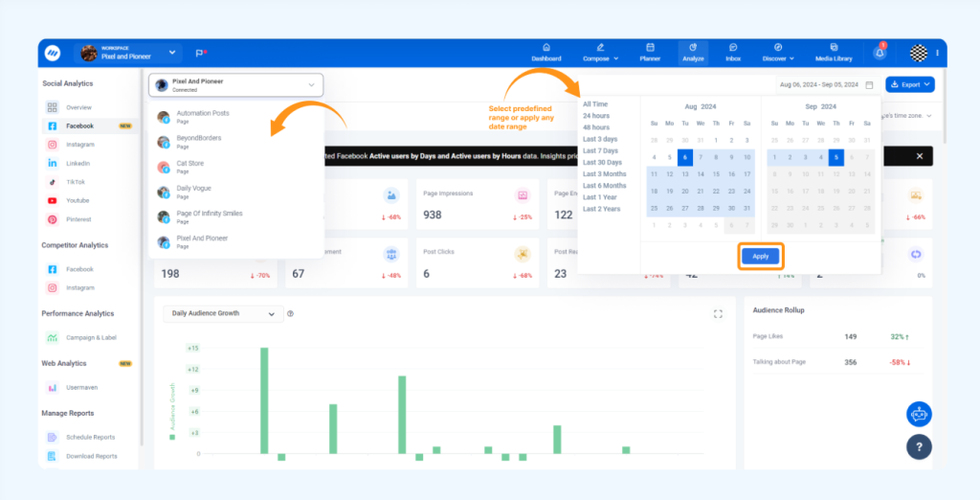The image size is (980, 500).
Task: Close the black notification banner
Action: 919,156
